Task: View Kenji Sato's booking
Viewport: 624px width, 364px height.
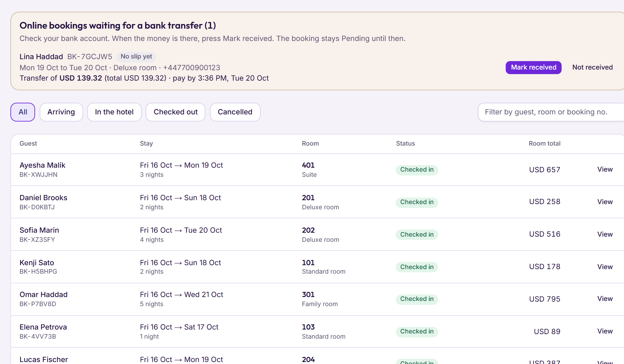Action: (605, 267)
